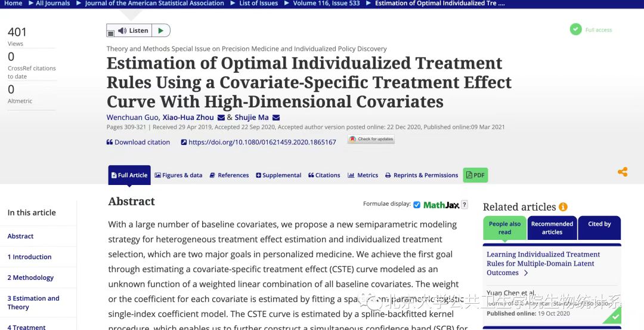This screenshot has height=330, width=644.
Task: Open the Figures & data tab
Action: tap(178, 175)
